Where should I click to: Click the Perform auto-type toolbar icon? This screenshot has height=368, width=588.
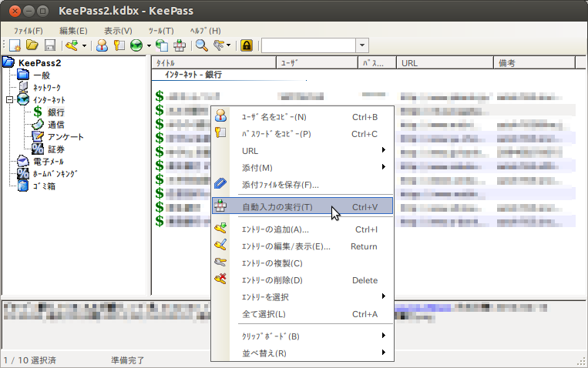(180, 45)
